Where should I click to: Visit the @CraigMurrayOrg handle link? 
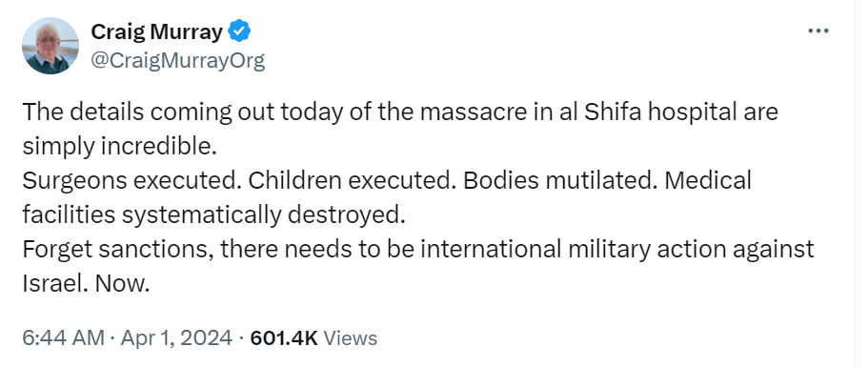point(177,60)
